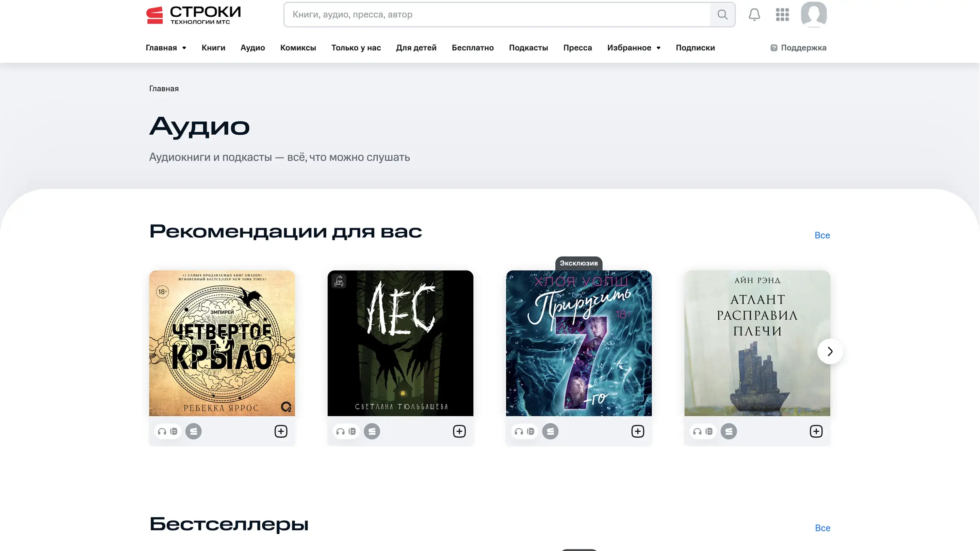980x551 pixels.
Task: Click Все link next to Рекомендации для вас
Action: [x=822, y=235]
